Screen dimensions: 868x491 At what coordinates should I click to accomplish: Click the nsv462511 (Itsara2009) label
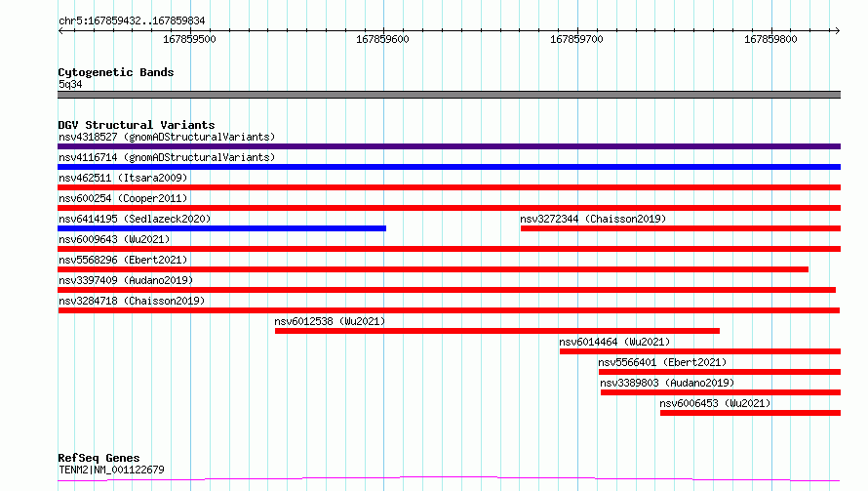click(x=123, y=178)
